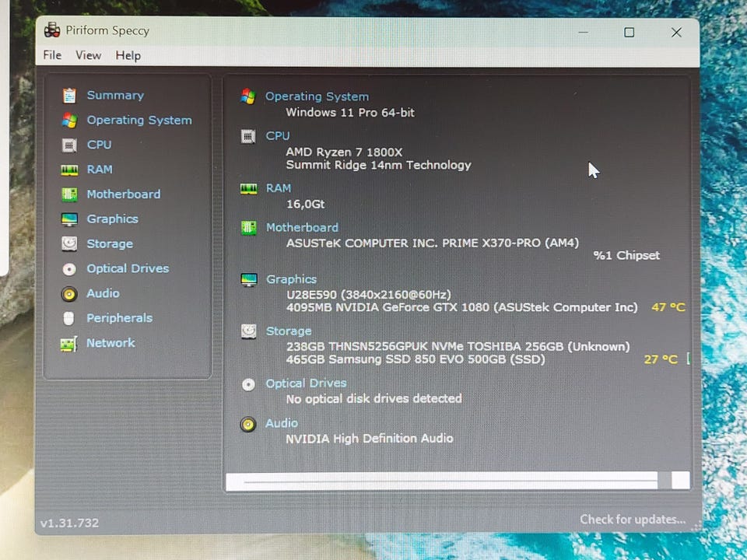Click the Graphics monitor icon in sidebar

click(69, 219)
